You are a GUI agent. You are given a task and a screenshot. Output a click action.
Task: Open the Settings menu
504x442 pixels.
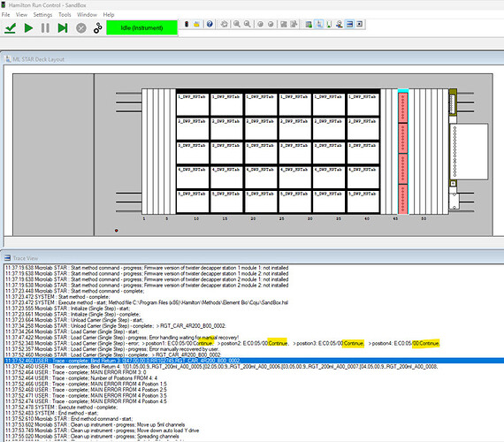pos(42,15)
